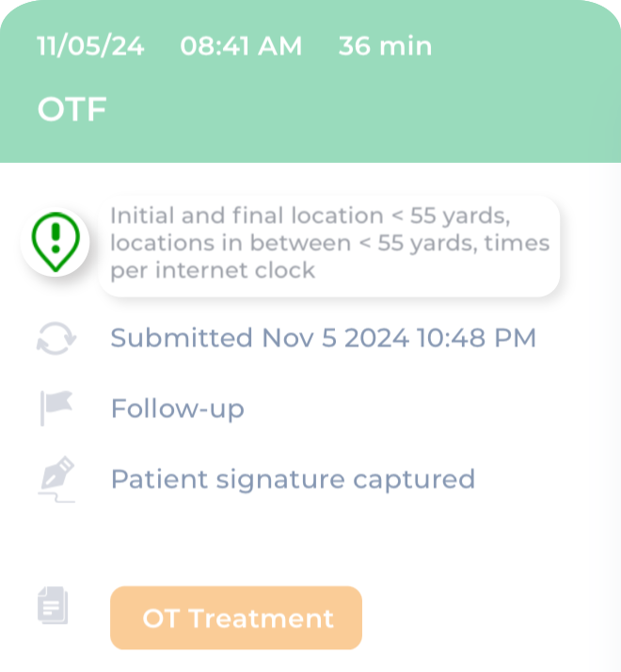Click the 08:41 AM start time
This screenshot has height=672, width=621.
241,46
